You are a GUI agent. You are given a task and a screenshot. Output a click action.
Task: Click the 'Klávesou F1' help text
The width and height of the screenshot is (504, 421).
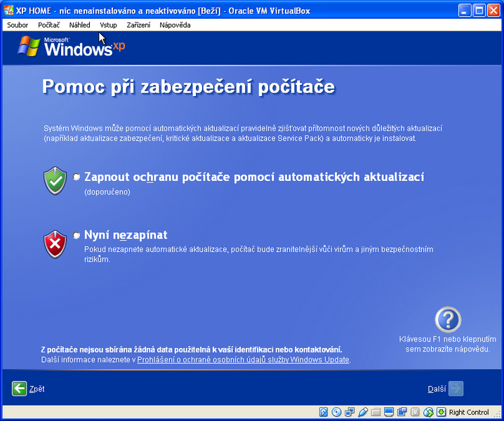pyautogui.click(x=448, y=344)
